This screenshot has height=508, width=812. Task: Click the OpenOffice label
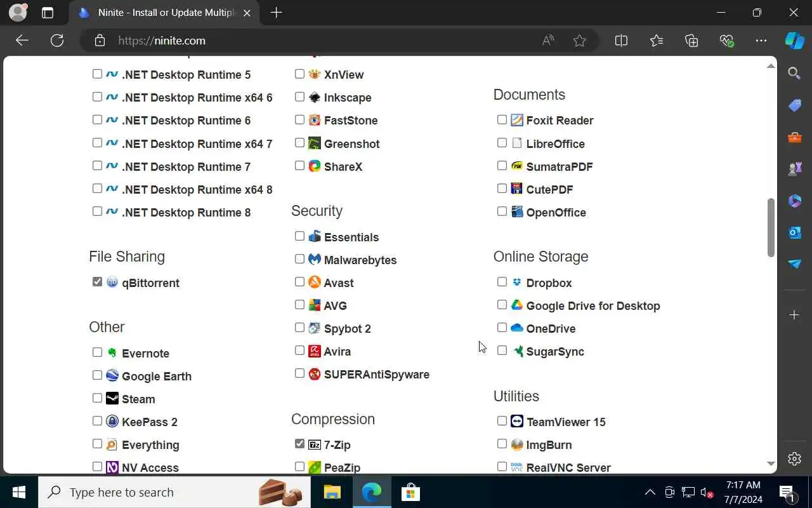point(556,212)
